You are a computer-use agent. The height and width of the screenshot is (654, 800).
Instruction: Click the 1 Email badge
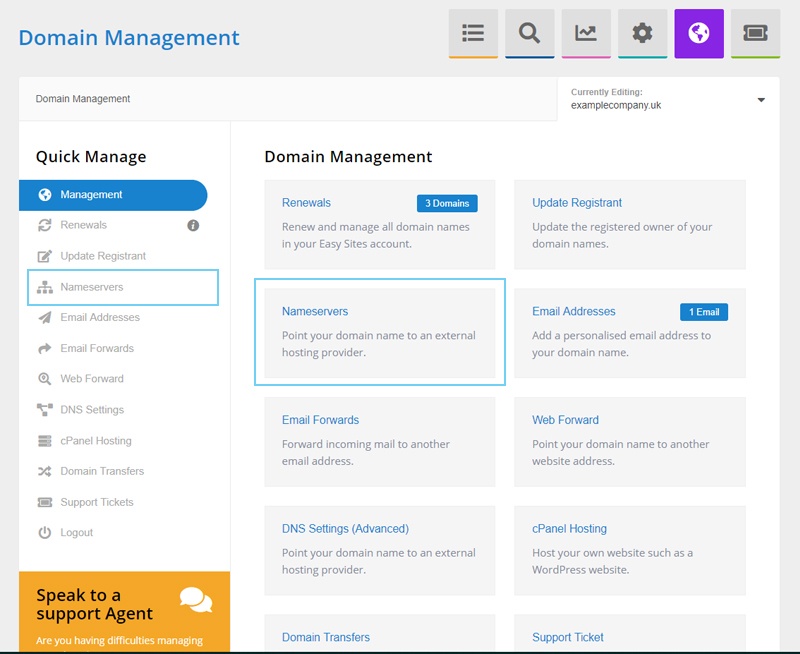pyautogui.click(x=704, y=312)
